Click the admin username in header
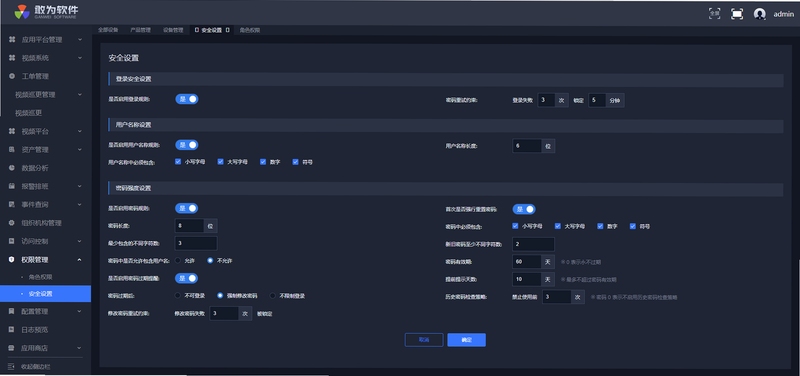Screen dimensions: 800x376 784,14
